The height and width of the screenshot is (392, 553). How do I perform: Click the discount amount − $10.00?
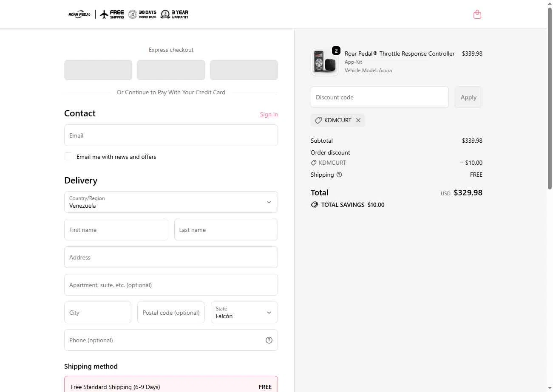(x=471, y=163)
